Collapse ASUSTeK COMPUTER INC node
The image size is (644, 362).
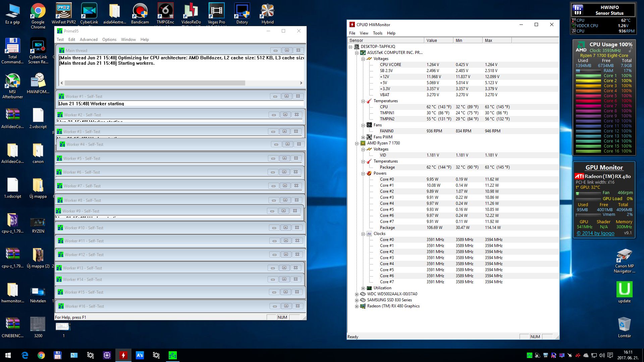(357, 53)
